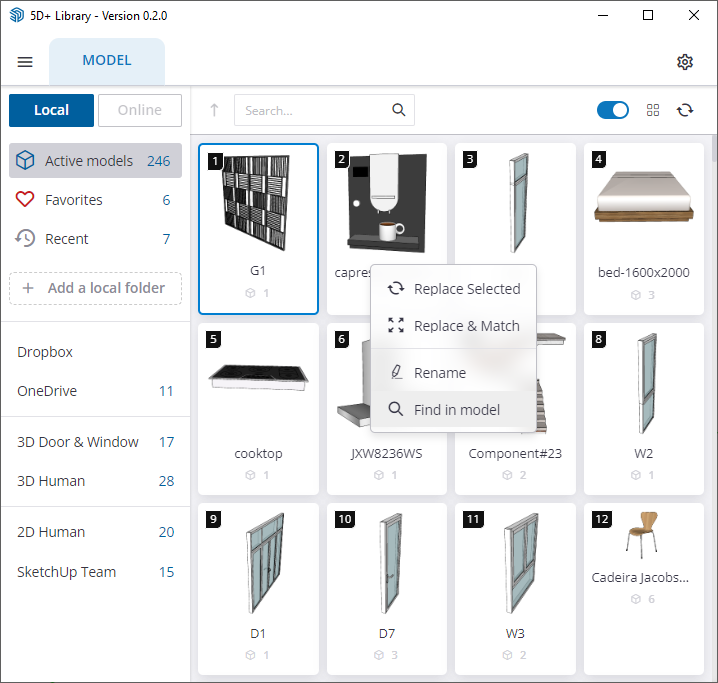Click the up-arrow navigate icon
The height and width of the screenshot is (683, 718).
(214, 110)
